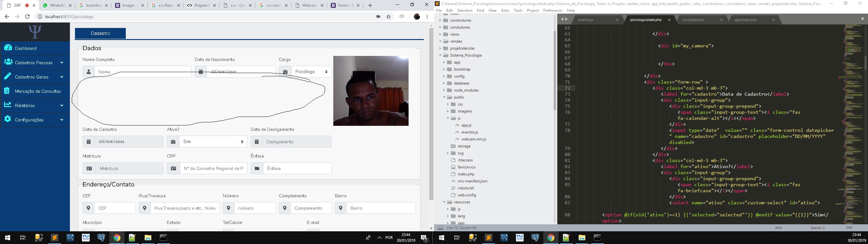The image size is (868, 244).
Task: Select the Cadastro tab
Action: point(100,33)
